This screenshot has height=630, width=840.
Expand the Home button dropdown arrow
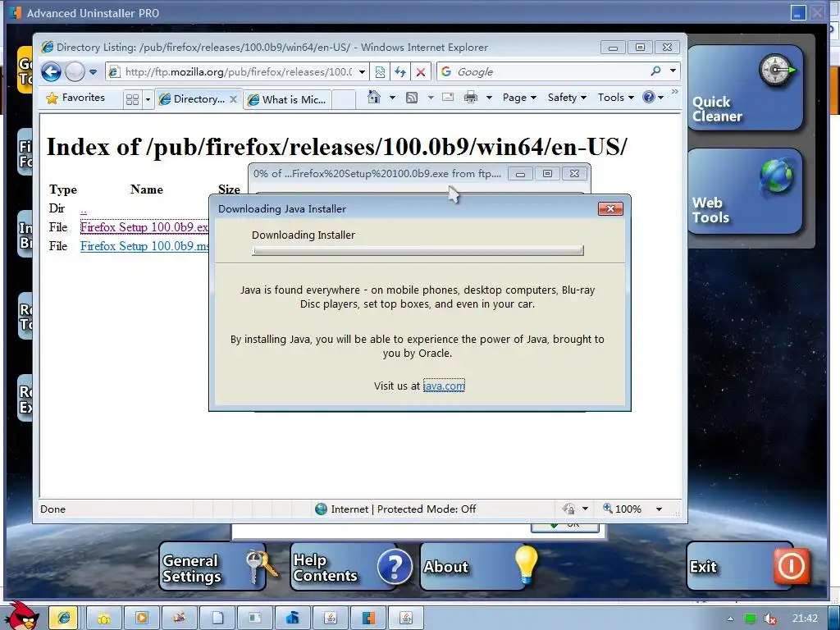click(x=391, y=98)
